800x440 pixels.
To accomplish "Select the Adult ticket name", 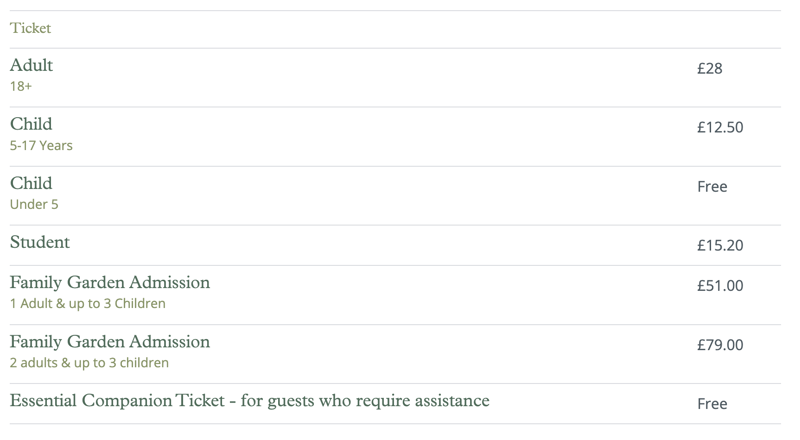I will pos(31,65).
